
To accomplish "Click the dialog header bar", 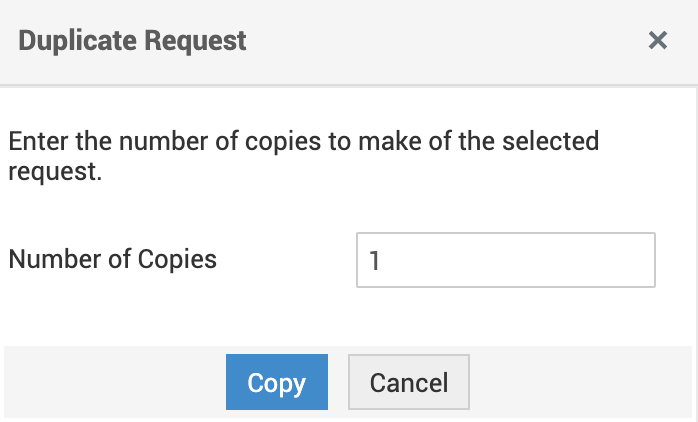I will click(x=400, y=41).
